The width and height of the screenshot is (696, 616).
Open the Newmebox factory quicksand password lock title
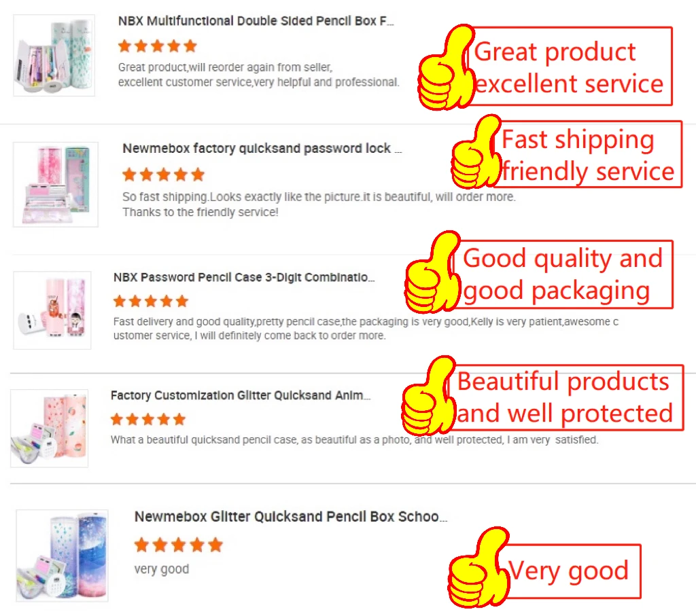[x=262, y=148]
